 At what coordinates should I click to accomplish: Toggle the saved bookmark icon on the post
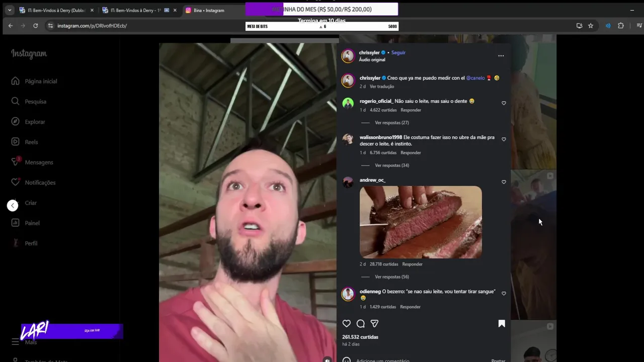502,324
